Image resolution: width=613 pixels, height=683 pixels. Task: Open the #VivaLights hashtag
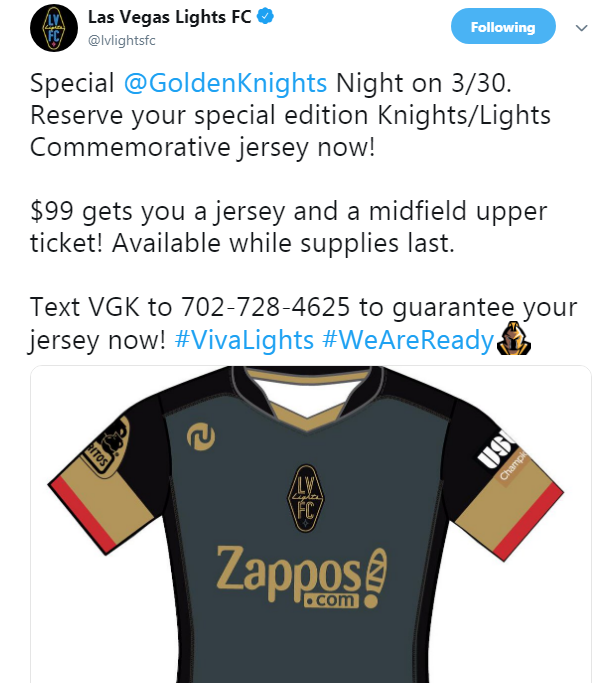tap(244, 340)
